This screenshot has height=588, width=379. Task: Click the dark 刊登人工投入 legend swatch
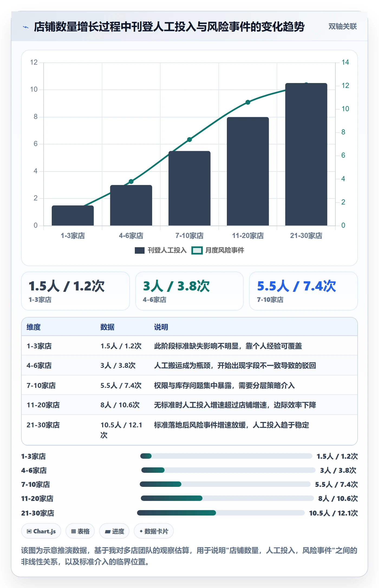point(140,250)
